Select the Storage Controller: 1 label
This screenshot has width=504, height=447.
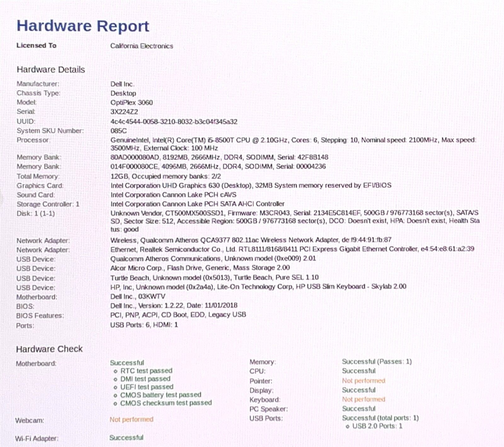click(48, 204)
